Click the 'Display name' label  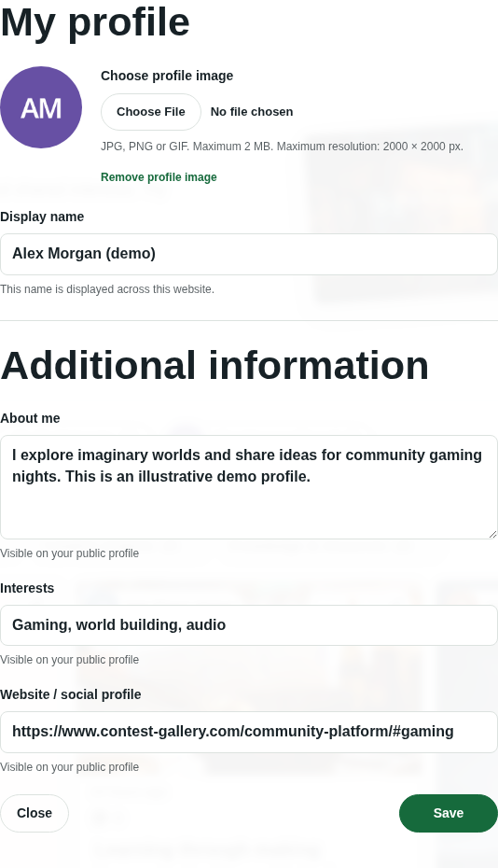(x=42, y=217)
